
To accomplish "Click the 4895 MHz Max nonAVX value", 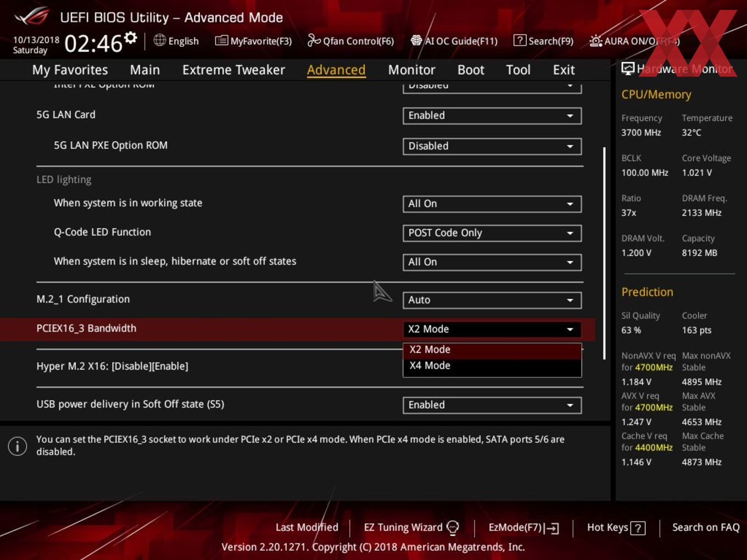I will coord(701,382).
